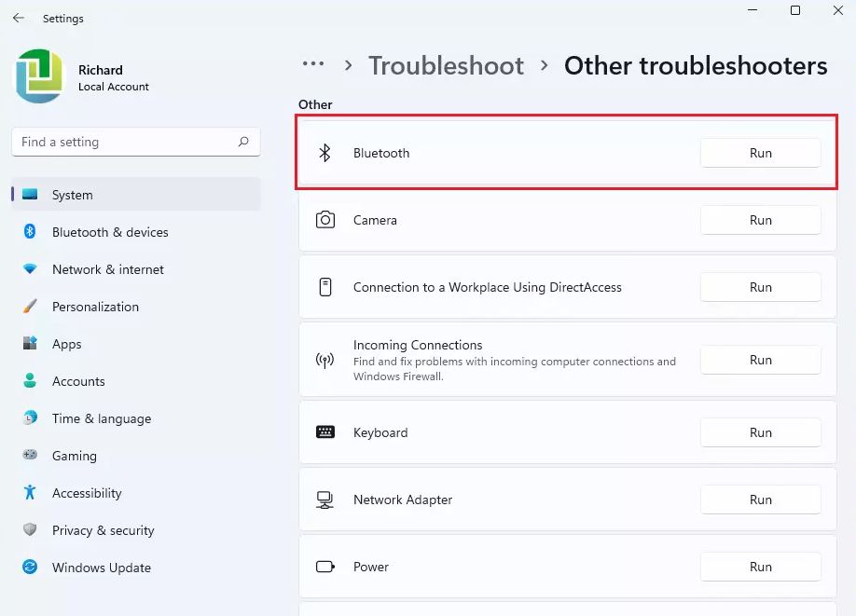The image size is (856, 616).
Task: Open Network & internet settings
Action: point(108,269)
